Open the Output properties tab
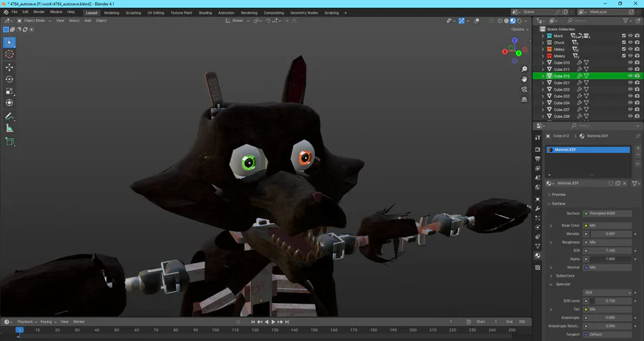 coord(537,159)
